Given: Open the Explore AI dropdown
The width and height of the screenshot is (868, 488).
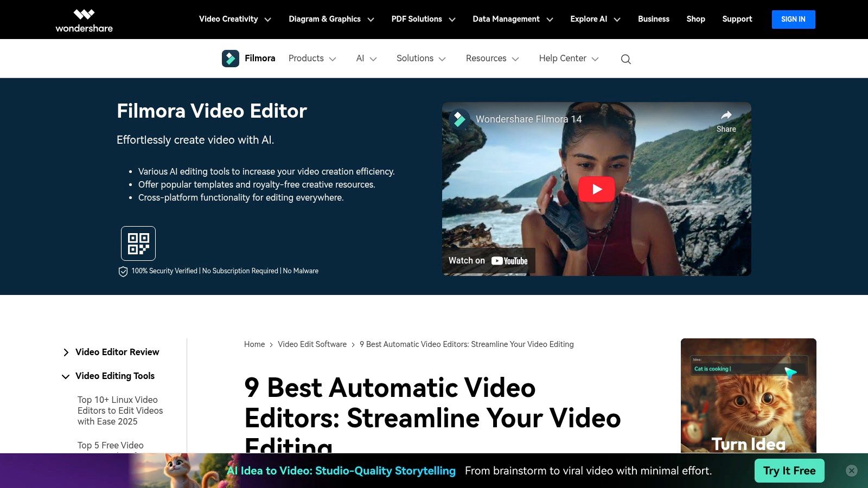Looking at the screenshot, I should click(x=595, y=19).
